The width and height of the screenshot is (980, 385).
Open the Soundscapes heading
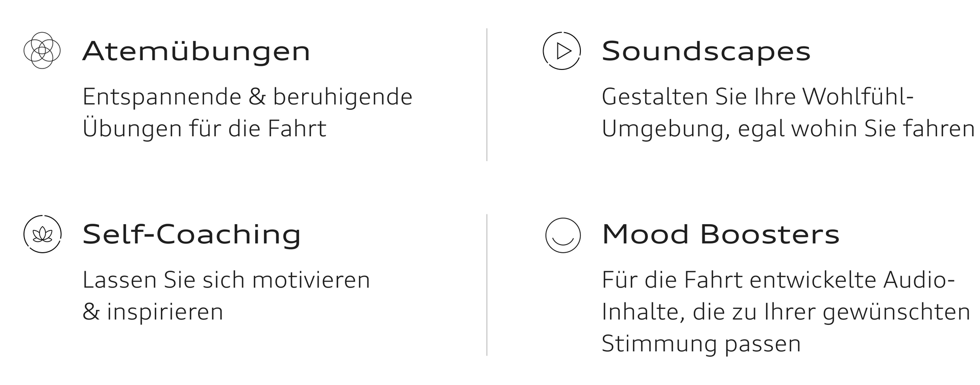pos(706,51)
